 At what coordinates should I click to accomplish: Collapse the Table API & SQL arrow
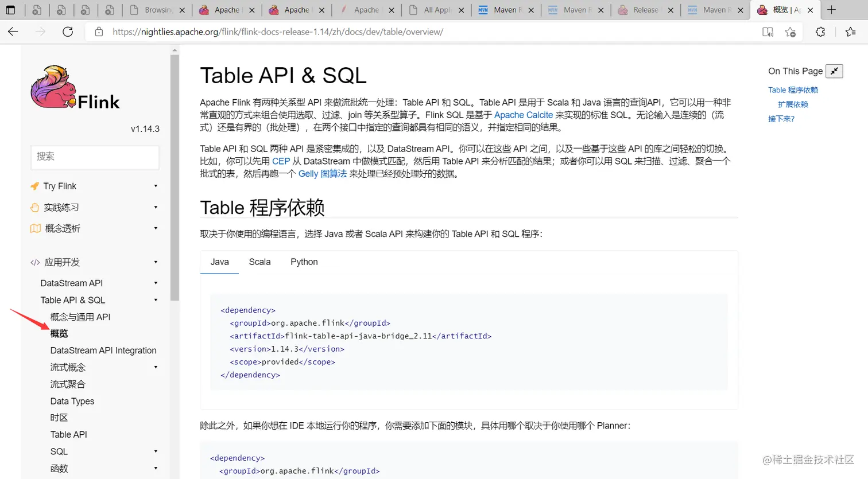point(156,300)
